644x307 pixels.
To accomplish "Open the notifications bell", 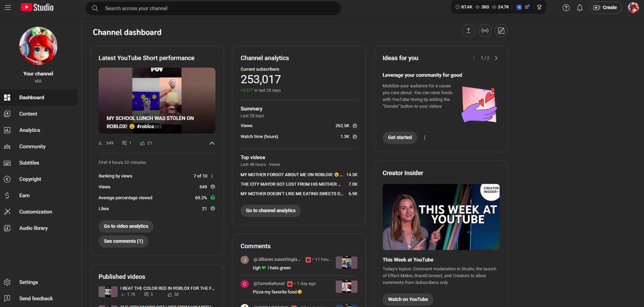I will pos(580,8).
